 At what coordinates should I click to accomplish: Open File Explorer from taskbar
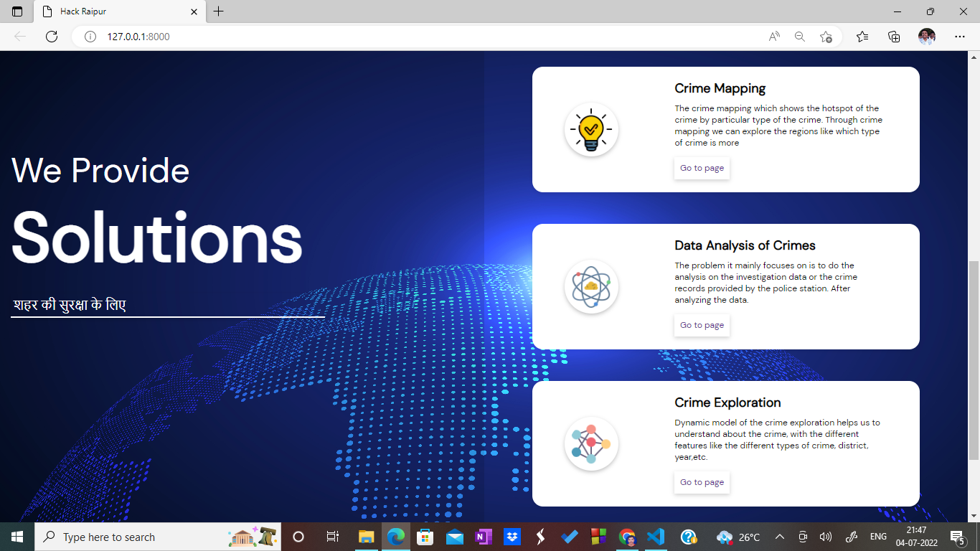coord(366,537)
